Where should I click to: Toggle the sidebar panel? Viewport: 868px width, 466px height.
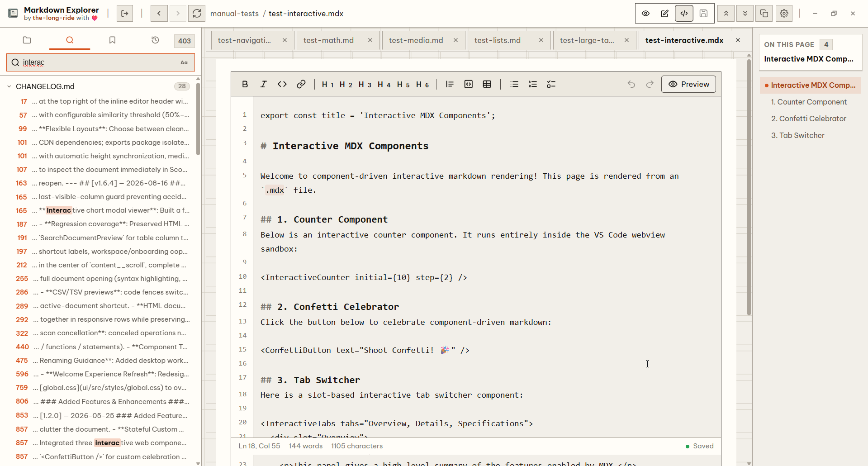[x=125, y=14]
